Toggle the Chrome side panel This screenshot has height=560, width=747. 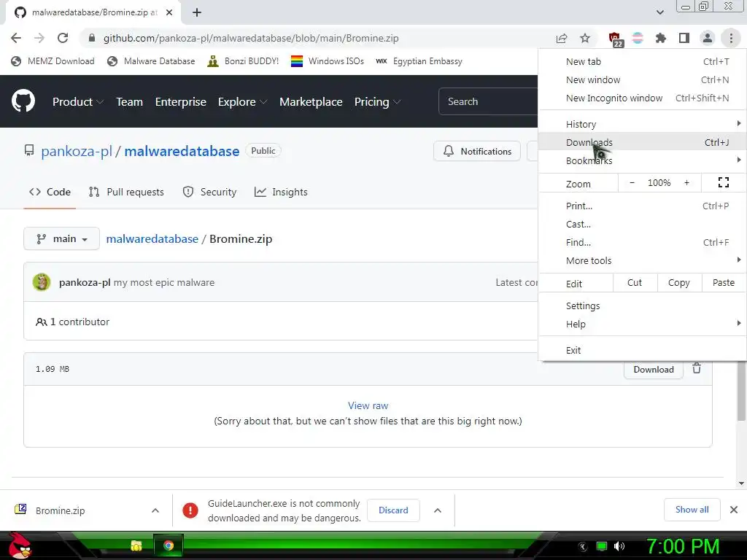coord(684,38)
